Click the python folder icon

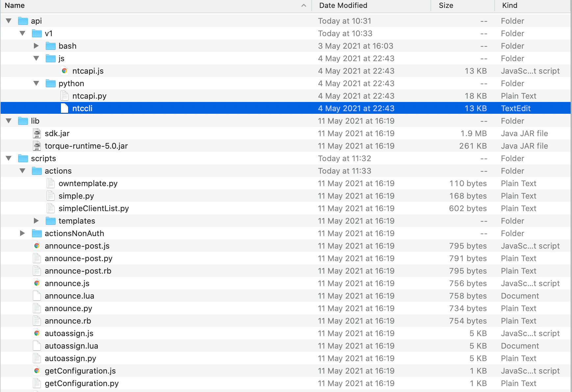point(51,84)
